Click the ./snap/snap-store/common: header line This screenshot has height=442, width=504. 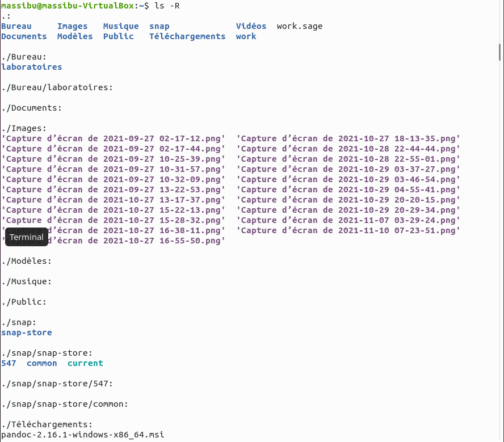[x=65, y=404]
